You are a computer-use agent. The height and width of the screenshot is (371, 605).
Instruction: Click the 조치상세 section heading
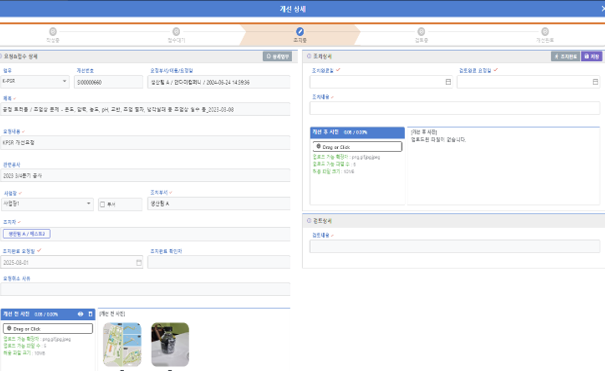(322, 56)
